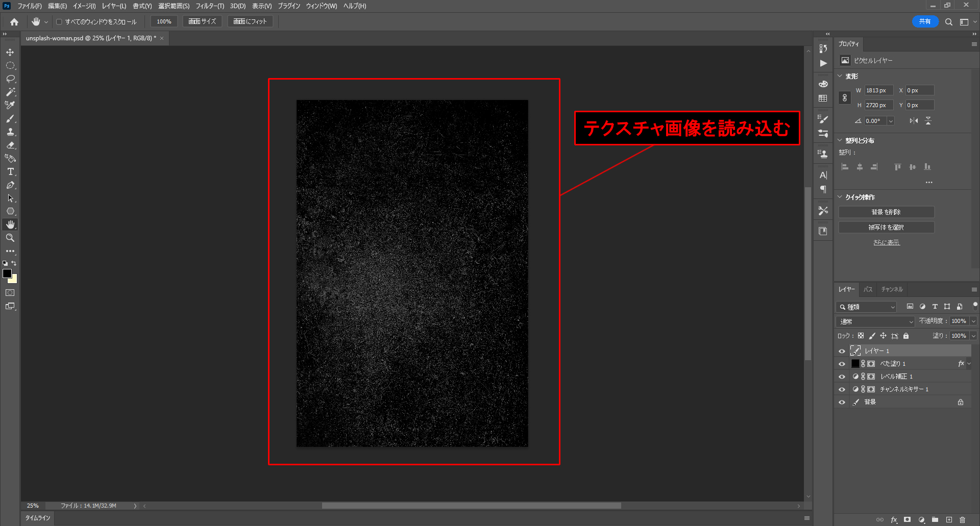Collapse the 整列と分布 section
The image size is (980, 526).
[840, 140]
